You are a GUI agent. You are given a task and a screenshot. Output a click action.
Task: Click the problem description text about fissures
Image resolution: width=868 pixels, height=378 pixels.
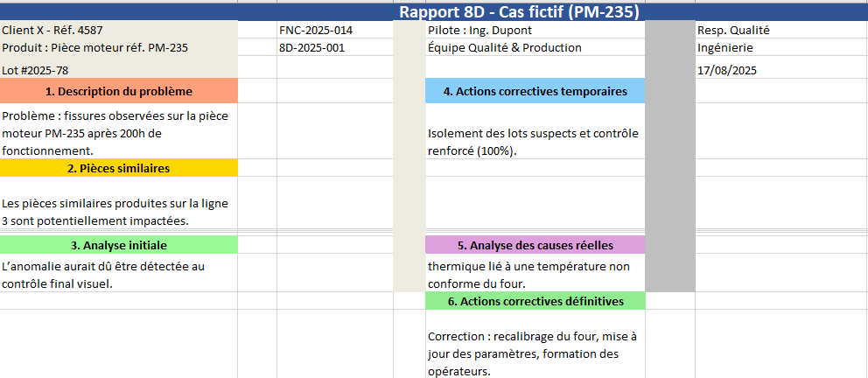click(118, 132)
